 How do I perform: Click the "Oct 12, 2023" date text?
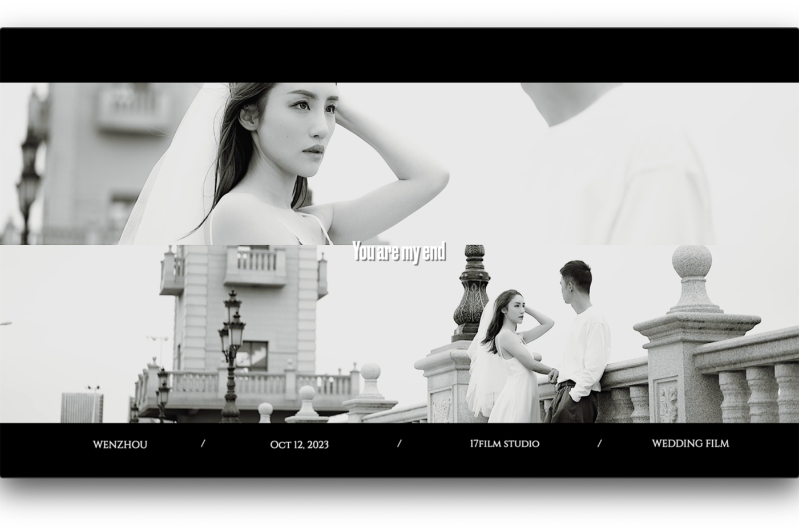pos(300,445)
